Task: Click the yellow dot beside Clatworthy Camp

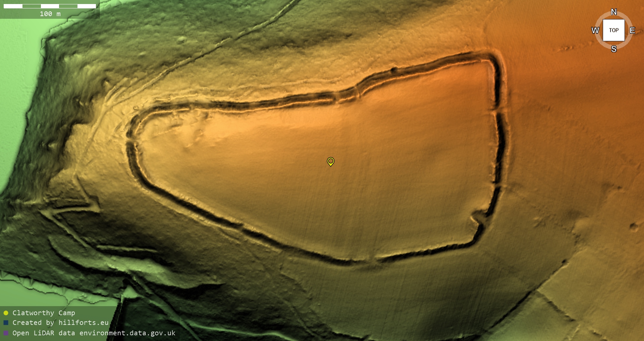Action: pos(6,313)
